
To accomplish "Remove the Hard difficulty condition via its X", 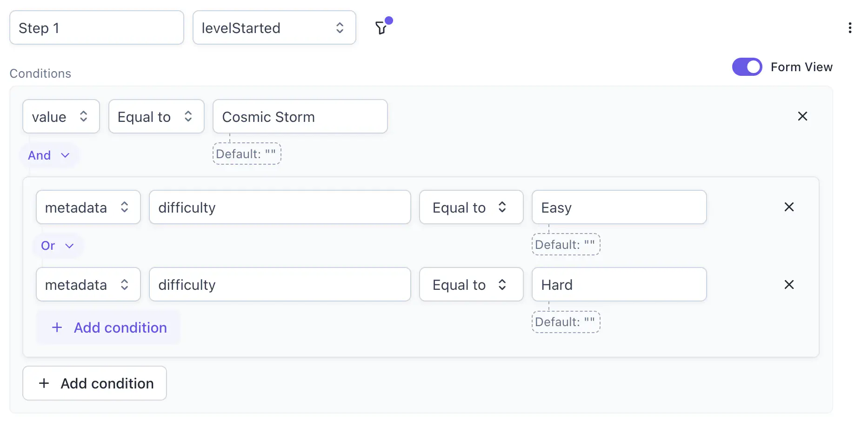I will 789,284.
